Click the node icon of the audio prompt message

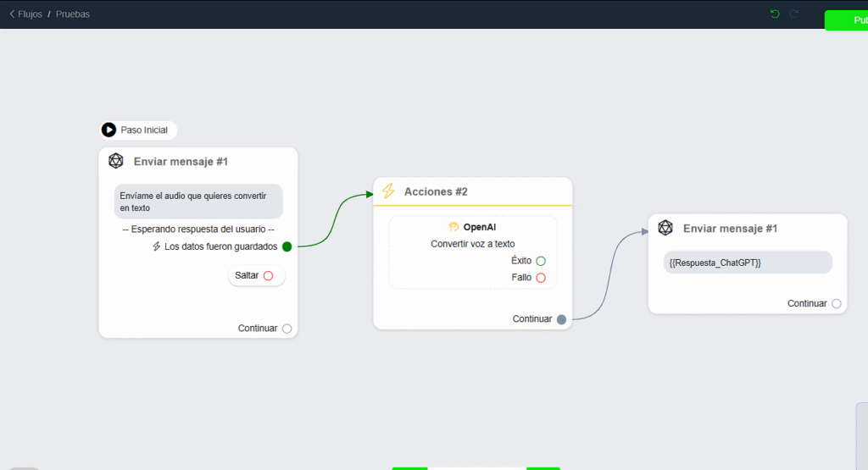pos(116,161)
